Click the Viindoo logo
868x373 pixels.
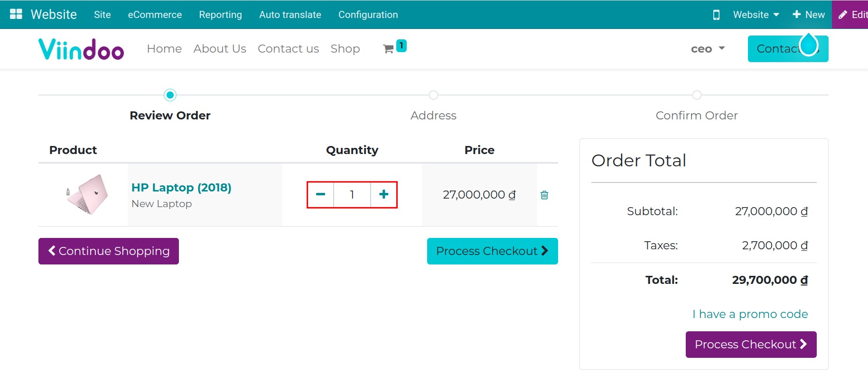tap(81, 49)
